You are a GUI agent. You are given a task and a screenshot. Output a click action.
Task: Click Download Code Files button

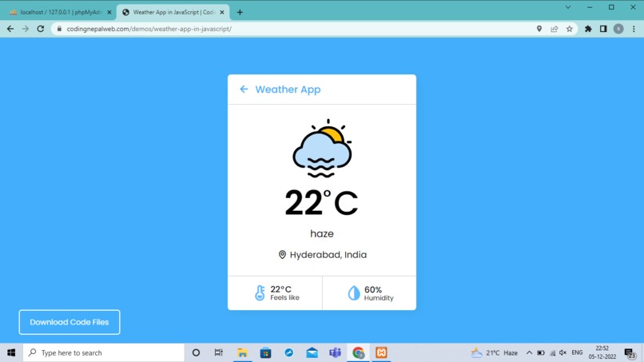click(x=70, y=322)
